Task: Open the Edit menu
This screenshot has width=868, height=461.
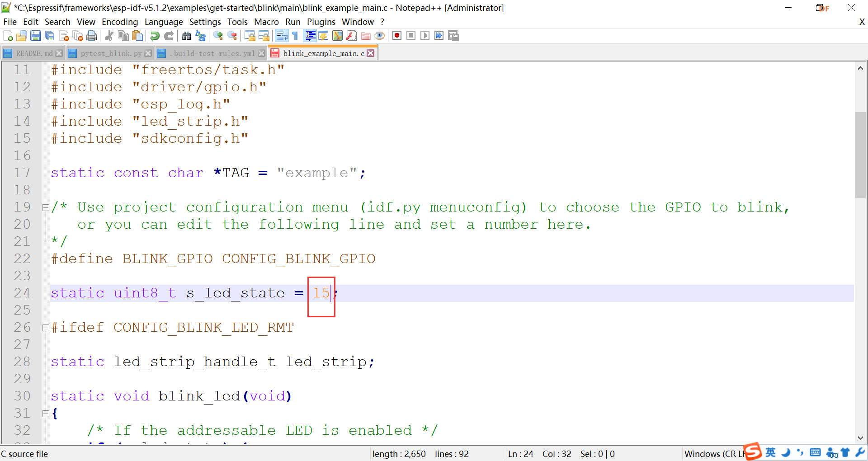Action: pyautogui.click(x=31, y=22)
